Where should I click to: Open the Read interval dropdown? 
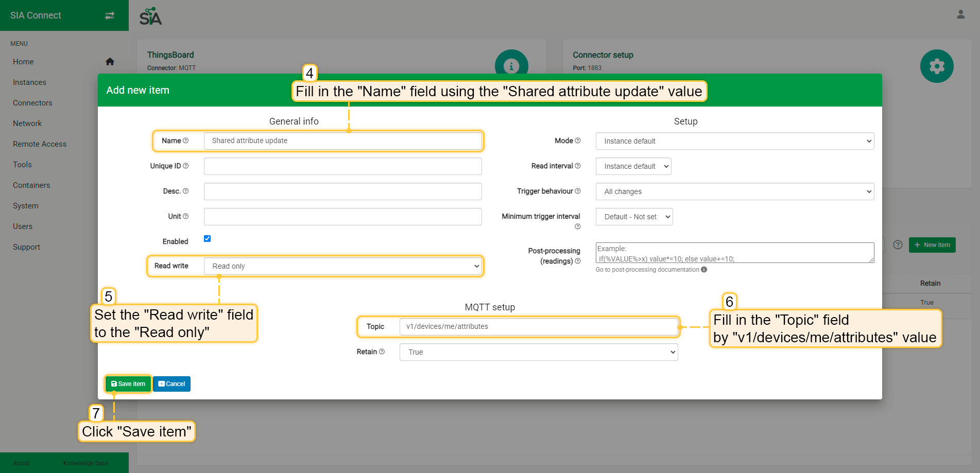(633, 166)
